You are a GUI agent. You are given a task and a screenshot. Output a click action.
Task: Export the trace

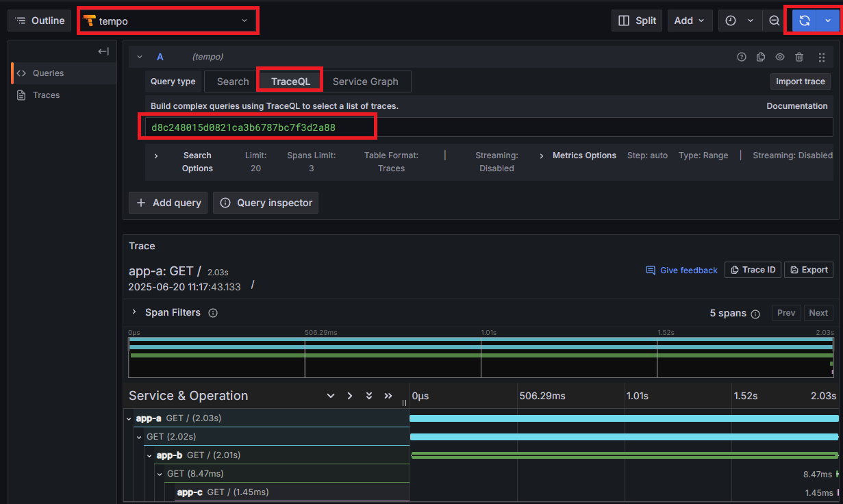pos(809,270)
